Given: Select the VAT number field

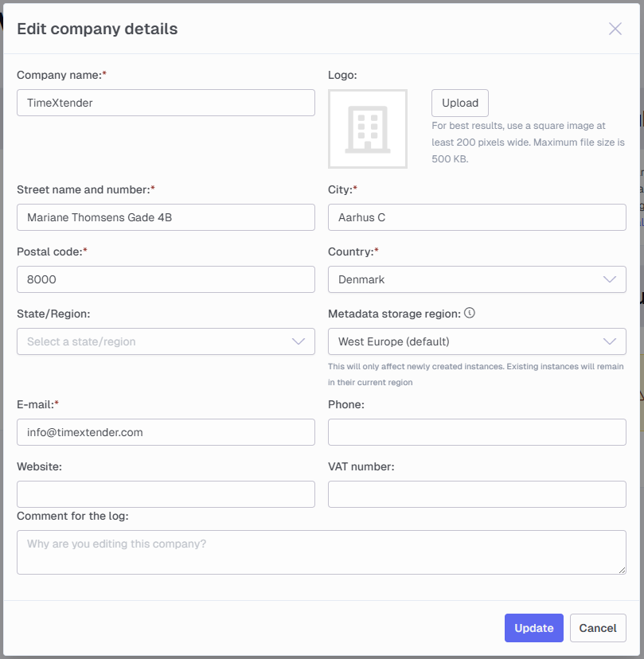Looking at the screenshot, I should [477, 494].
